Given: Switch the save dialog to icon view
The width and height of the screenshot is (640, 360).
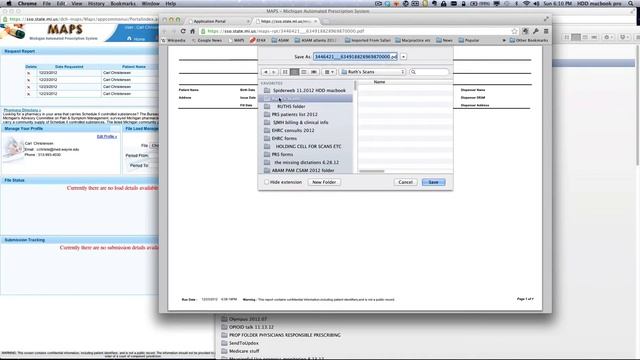Looking at the screenshot, I should [285, 72].
